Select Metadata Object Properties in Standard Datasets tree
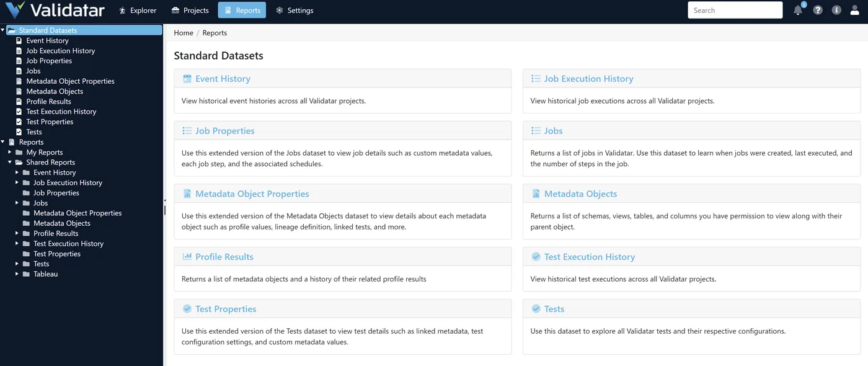Screen dimensions: 868x366 pyautogui.click(x=70, y=81)
